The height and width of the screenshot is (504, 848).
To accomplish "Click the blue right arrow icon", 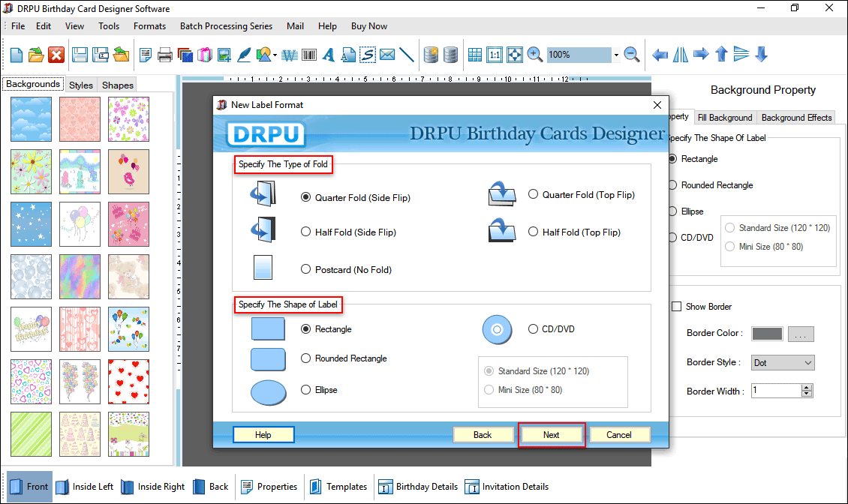I will tap(701, 54).
